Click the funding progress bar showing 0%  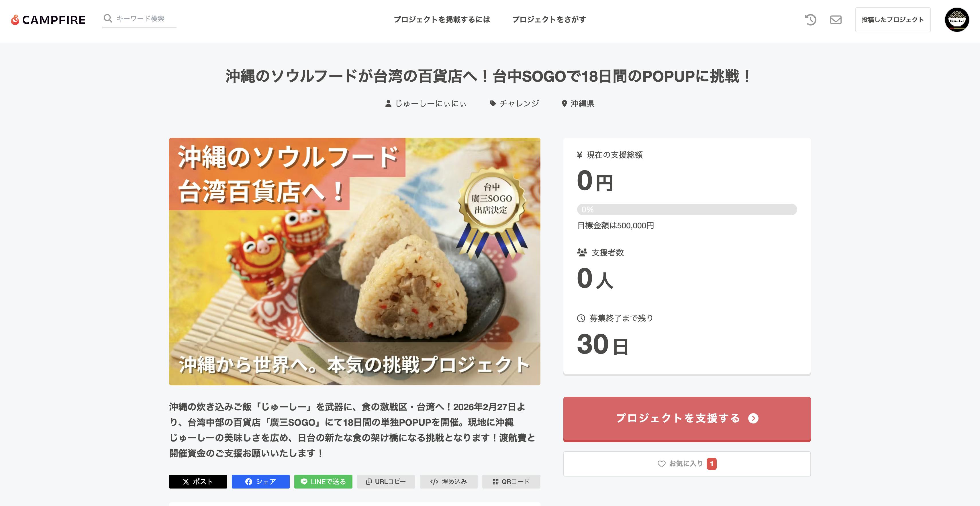click(687, 210)
